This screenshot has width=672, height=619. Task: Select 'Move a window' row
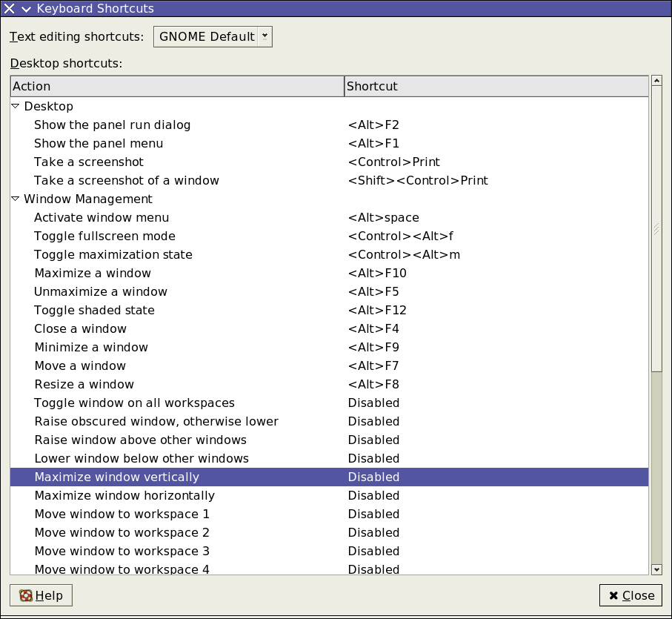(x=329, y=365)
